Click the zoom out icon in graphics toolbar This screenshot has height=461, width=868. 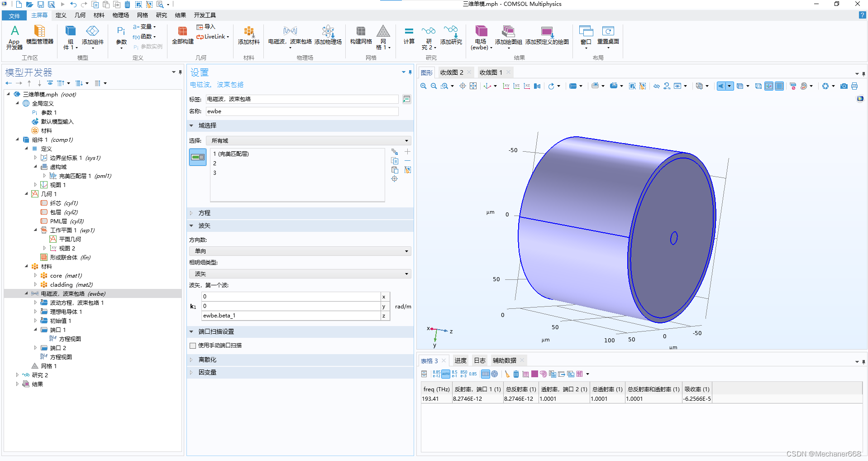(434, 86)
